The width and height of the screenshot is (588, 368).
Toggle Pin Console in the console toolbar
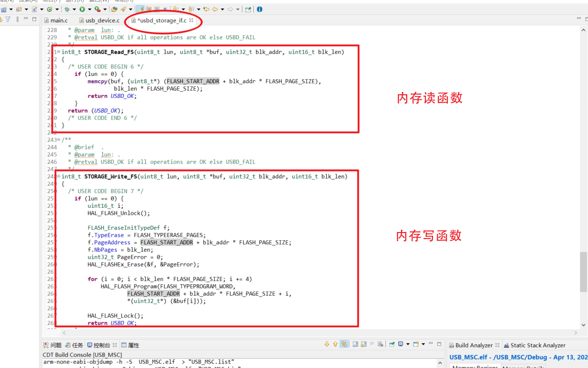point(392,345)
